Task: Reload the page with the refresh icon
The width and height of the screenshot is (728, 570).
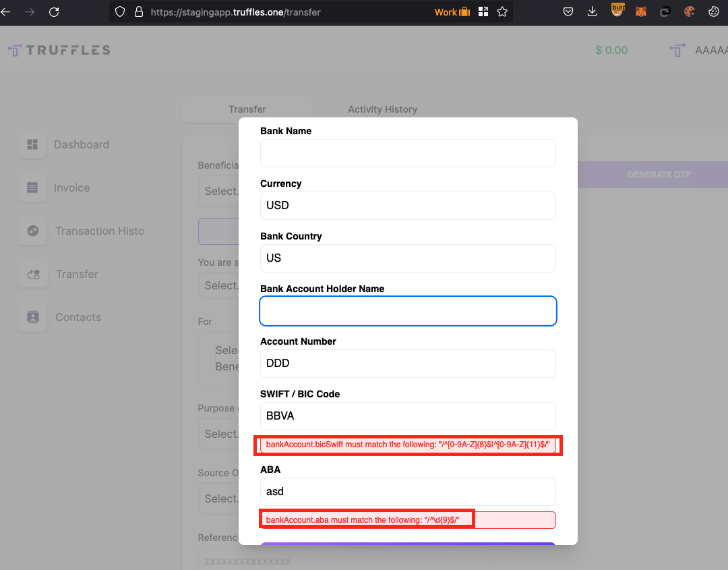Action: click(x=54, y=12)
